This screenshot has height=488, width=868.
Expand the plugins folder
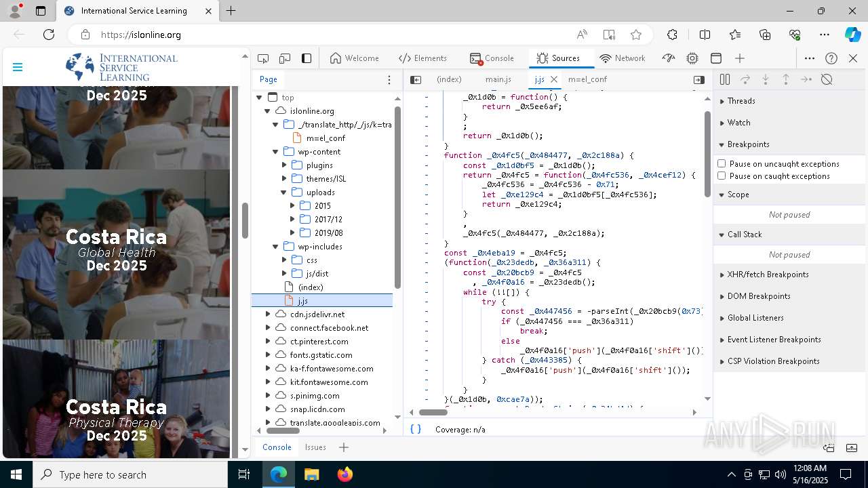[284, 165]
